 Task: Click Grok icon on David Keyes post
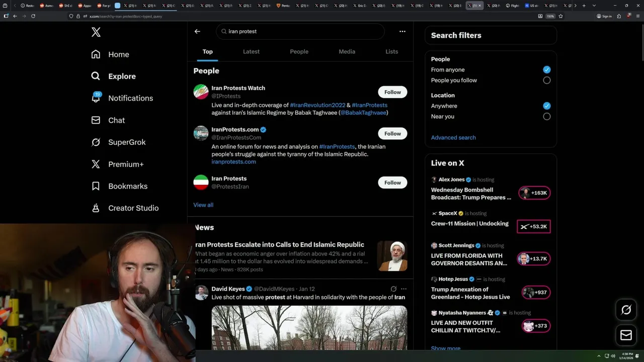pyautogui.click(x=393, y=289)
